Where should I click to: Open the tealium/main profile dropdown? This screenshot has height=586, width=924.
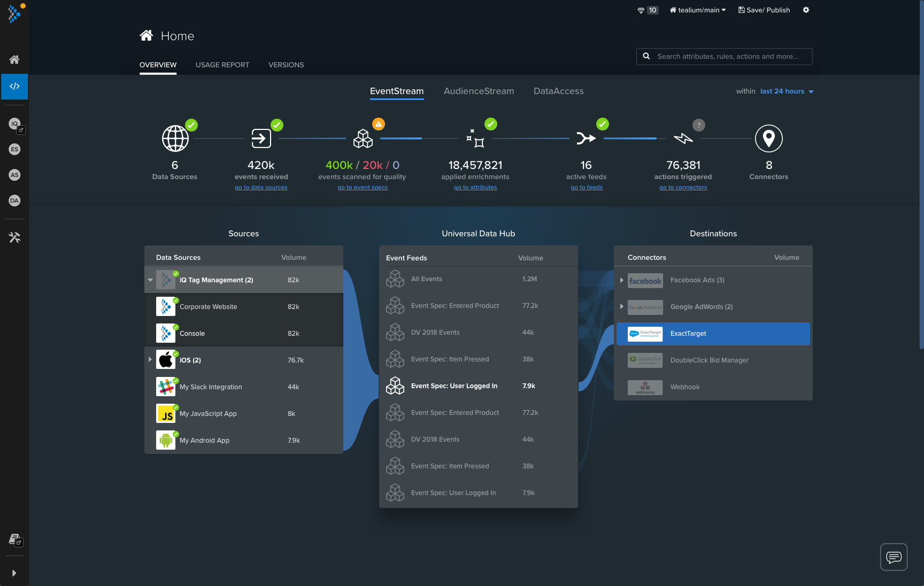click(x=698, y=10)
